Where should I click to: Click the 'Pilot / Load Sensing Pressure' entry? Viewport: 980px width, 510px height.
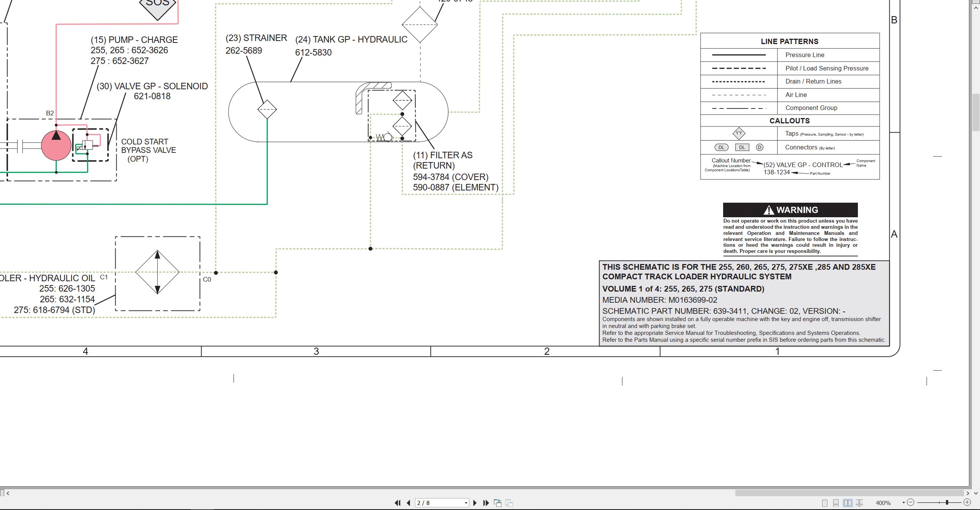tap(827, 68)
